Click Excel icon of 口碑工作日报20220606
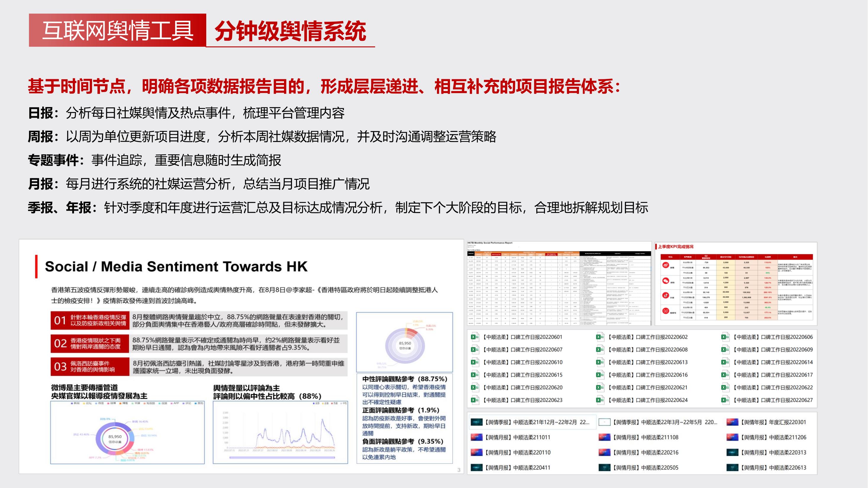 (725, 337)
